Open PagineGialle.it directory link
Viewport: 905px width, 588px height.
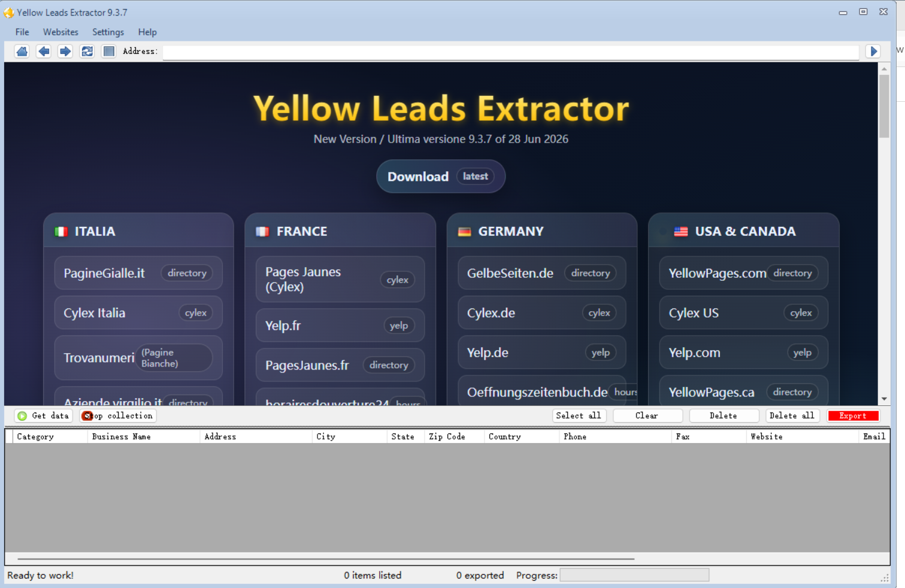tap(138, 273)
